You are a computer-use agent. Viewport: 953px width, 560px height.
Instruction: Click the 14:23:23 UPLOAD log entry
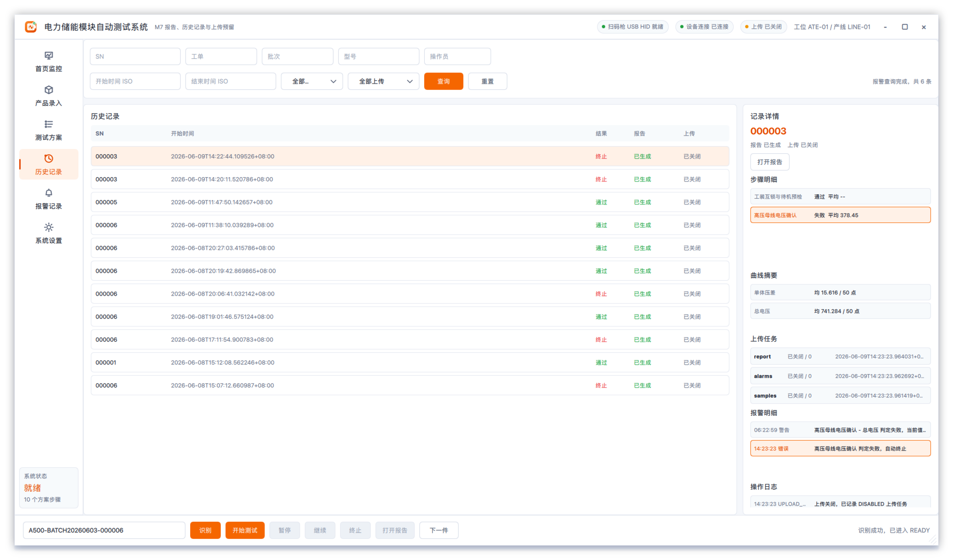pyautogui.click(x=840, y=503)
